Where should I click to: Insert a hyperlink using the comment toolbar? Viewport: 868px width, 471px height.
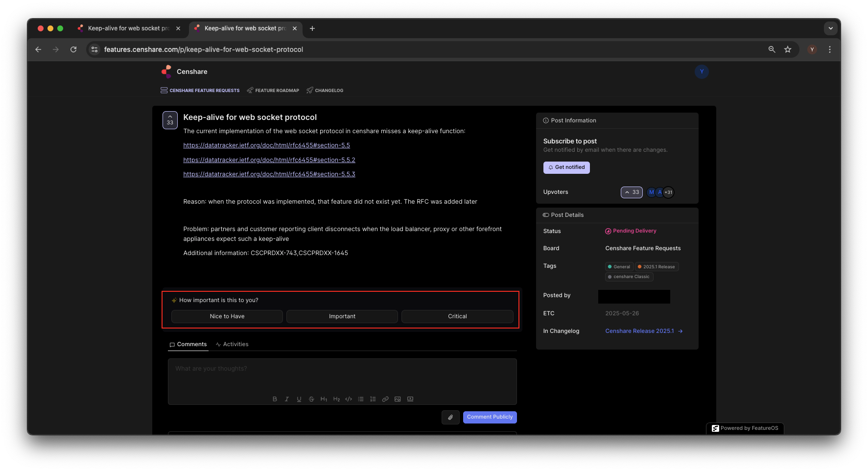(385, 399)
